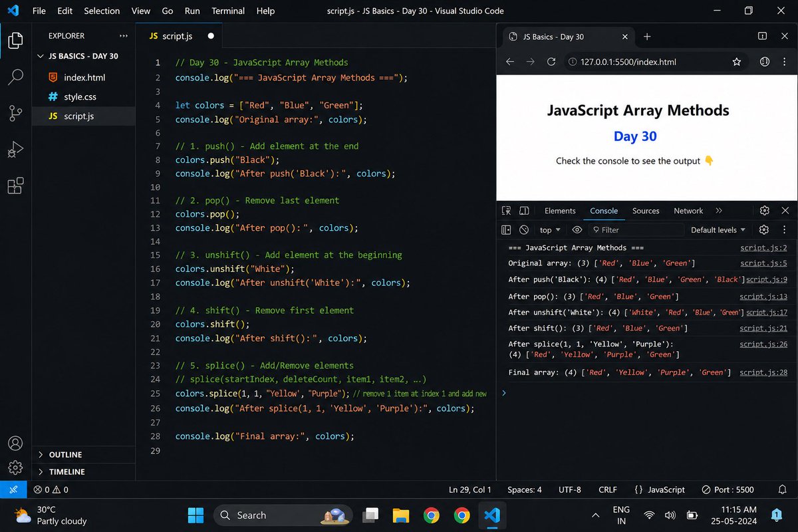Select the DevTools inspect element tool
798x532 pixels.
[507, 211]
